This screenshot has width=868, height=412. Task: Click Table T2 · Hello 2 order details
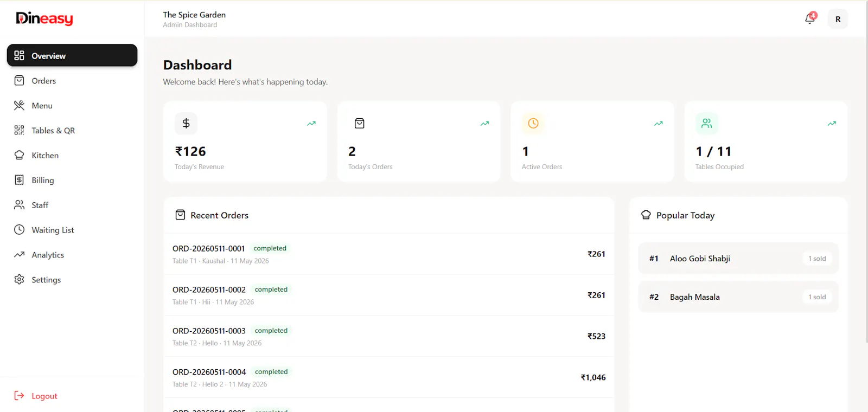pyautogui.click(x=220, y=384)
